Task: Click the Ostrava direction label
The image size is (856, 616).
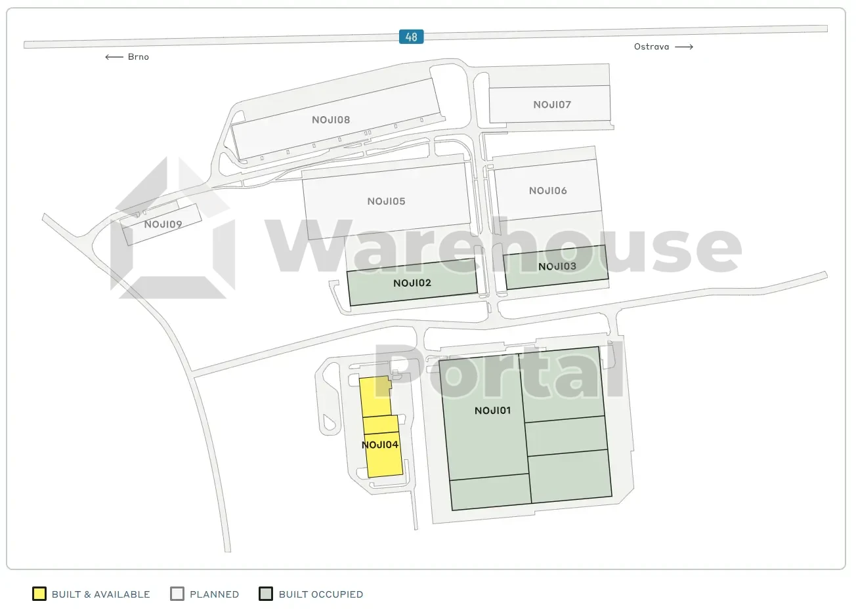Action: pos(651,47)
